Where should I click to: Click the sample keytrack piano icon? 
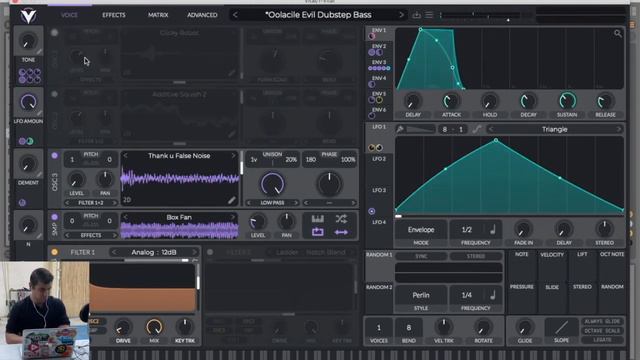point(318,219)
